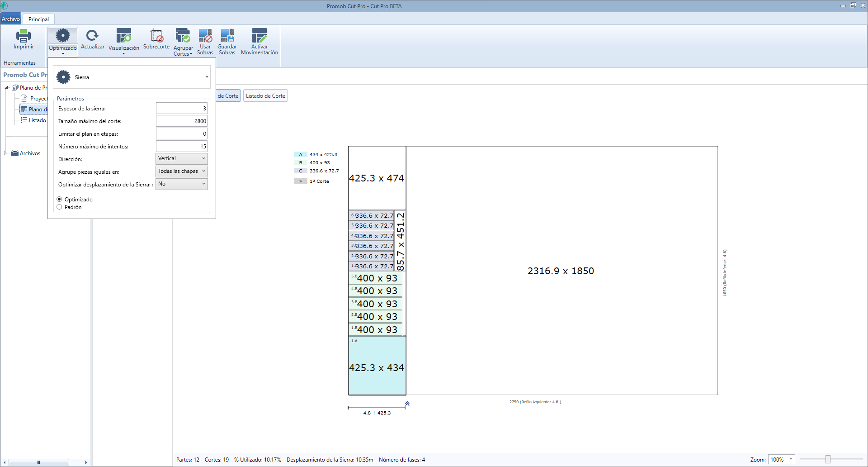Image resolution: width=868 pixels, height=467 pixels.
Task: Open the Dirección dropdown set to Vertical
Action: (181, 159)
